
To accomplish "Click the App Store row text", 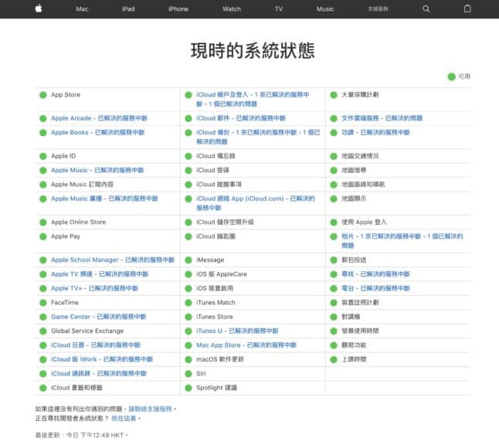I will click(x=66, y=95).
